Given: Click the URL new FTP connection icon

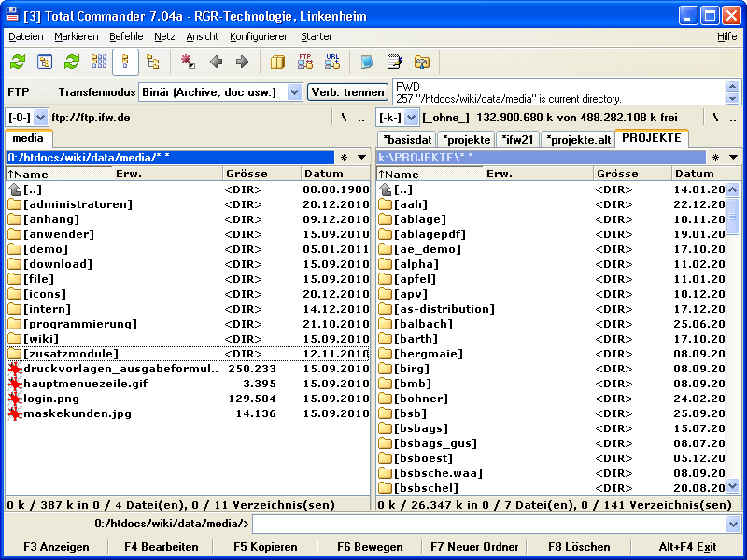Looking at the screenshot, I should click(x=332, y=63).
